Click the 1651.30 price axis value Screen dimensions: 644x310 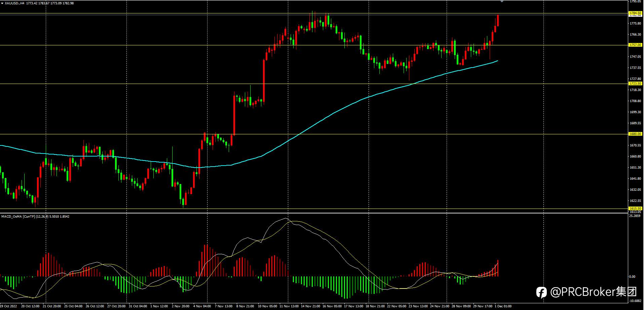pos(635,168)
